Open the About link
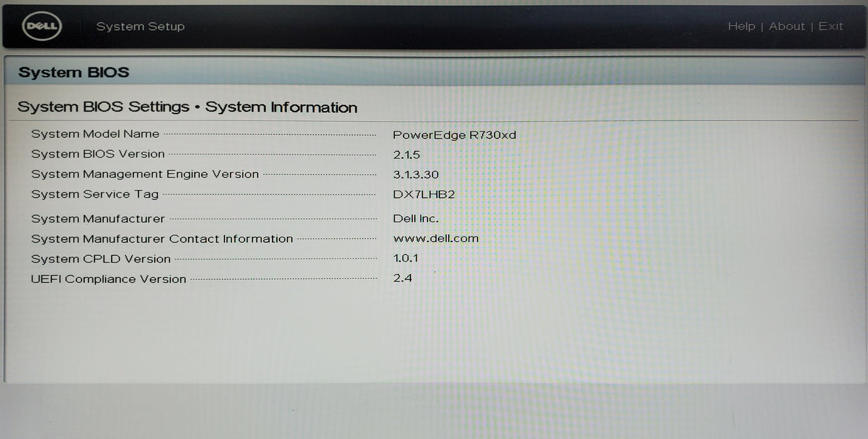The image size is (868, 439). click(x=787, y=26)
